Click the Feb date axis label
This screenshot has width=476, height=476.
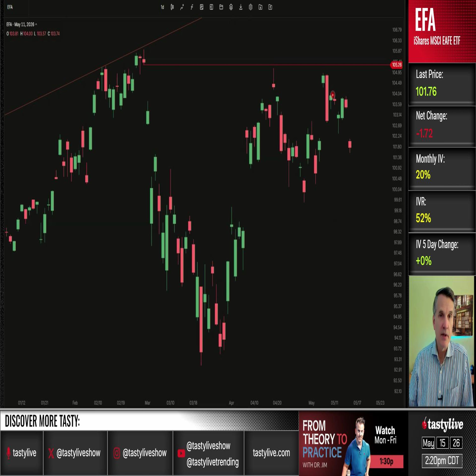pyautogui.click(x=75, y=403)
